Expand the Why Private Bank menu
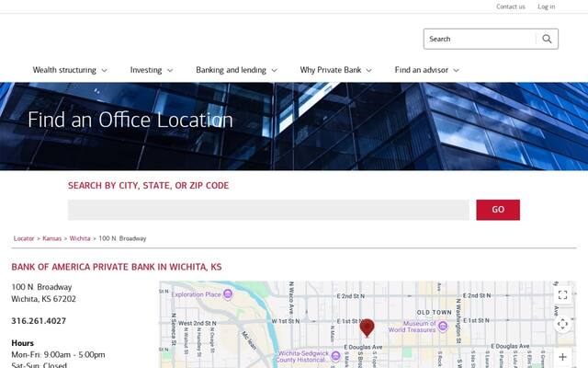The image size is (588, 368). 335,70
